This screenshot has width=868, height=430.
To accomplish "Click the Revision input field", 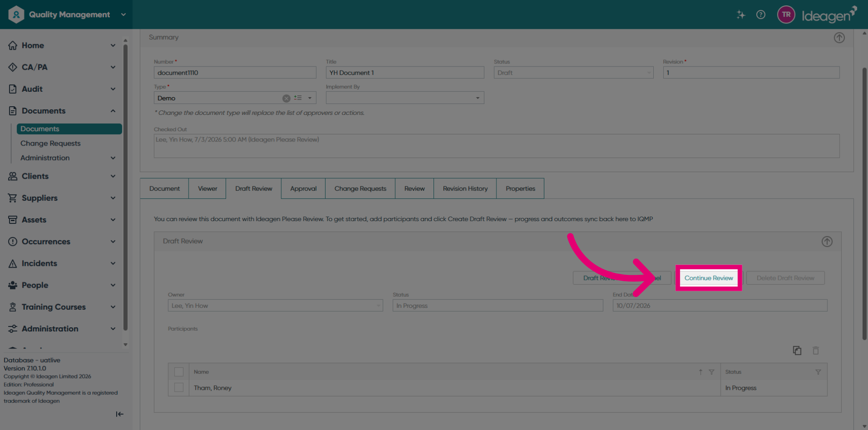I will pos(751,72).
